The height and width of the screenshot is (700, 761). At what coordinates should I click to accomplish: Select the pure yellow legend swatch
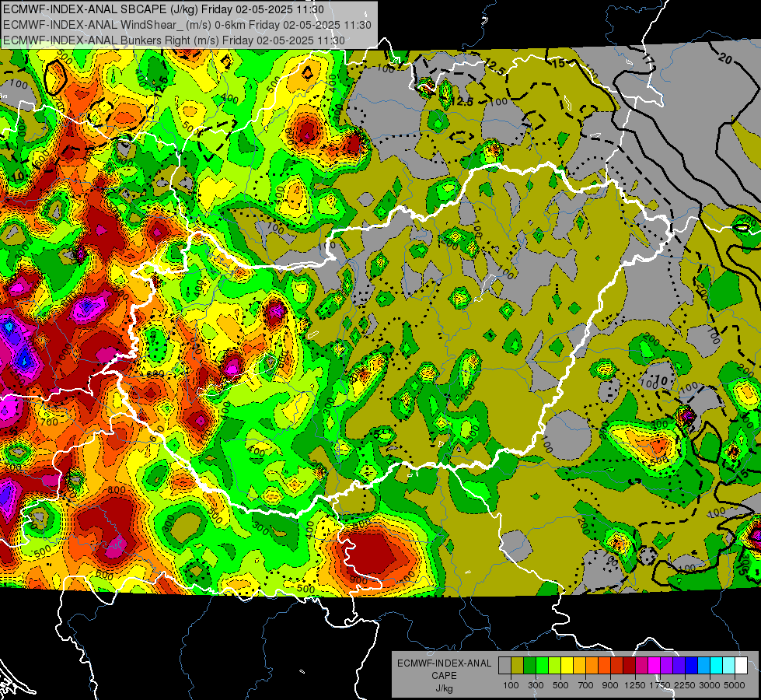[567, 665]
